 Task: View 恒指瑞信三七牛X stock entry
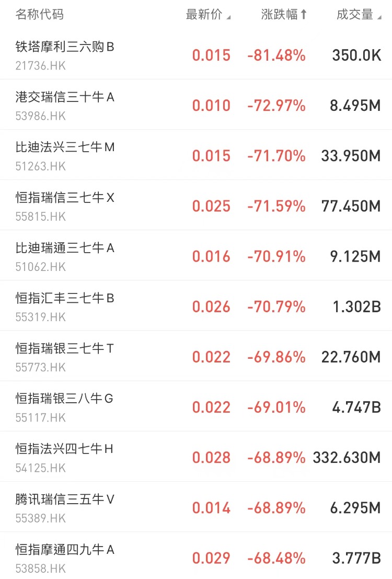[x=65, y=198]
